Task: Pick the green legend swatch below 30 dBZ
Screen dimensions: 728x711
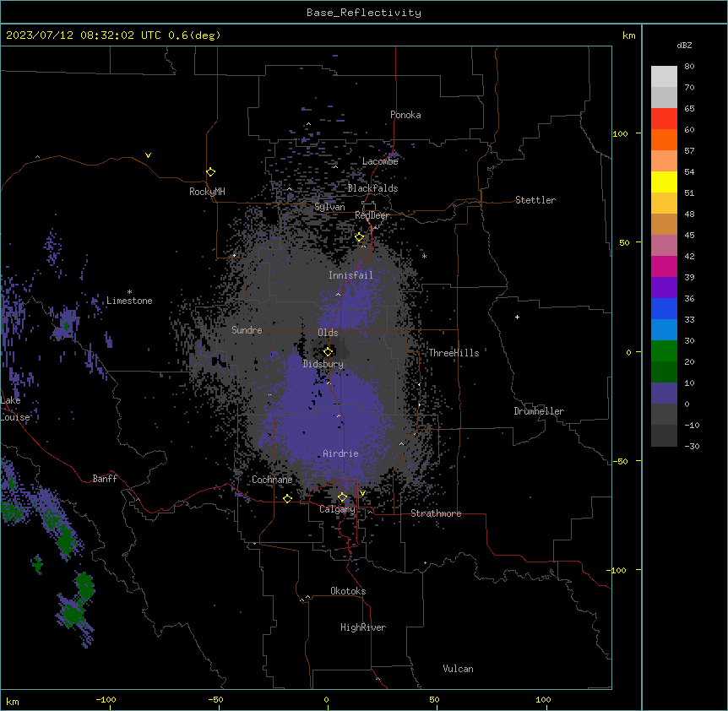Action: point(664,351)
